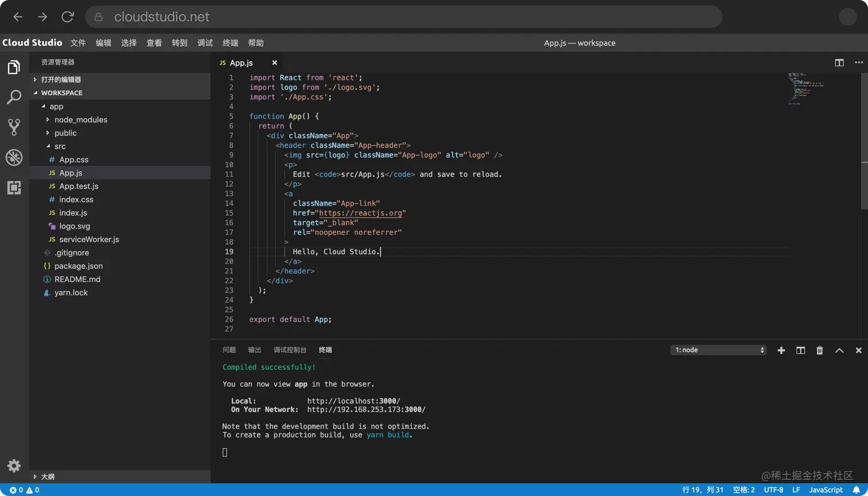Open the 查看 menu

coord(154,43)
